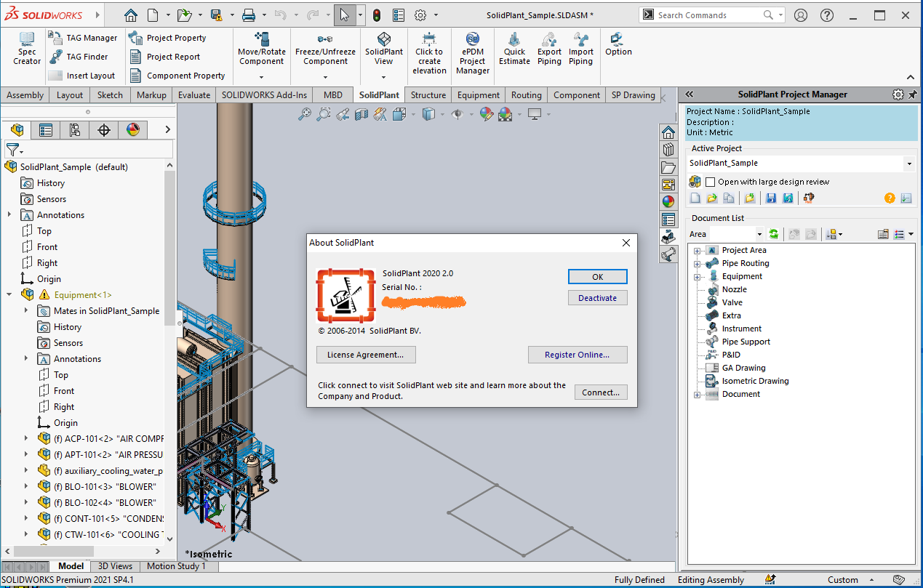923x588 pixels.
Task: Switch to the 3D Views tab
Action: coord(116,566)
